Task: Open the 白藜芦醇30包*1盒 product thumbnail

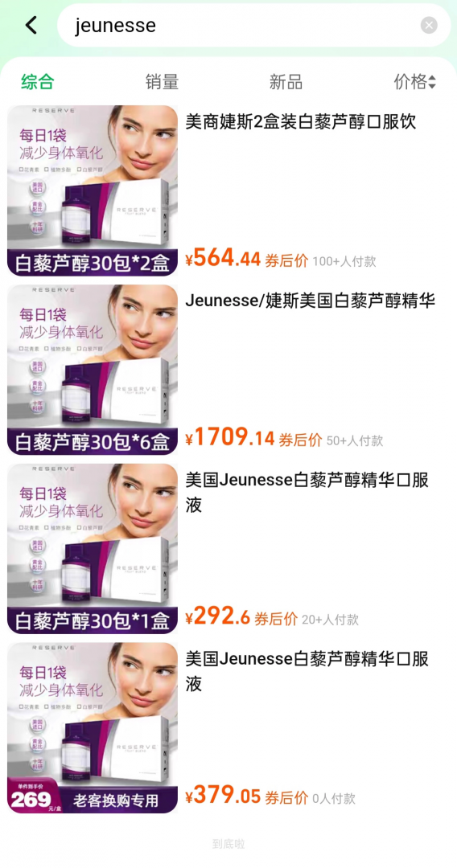Action: (x=92, y=549)
